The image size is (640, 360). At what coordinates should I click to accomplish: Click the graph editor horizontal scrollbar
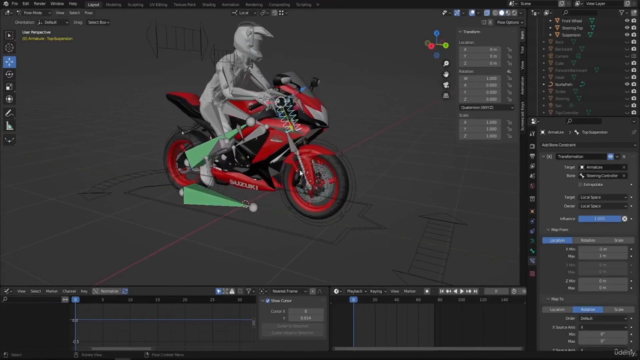(122, 349)
